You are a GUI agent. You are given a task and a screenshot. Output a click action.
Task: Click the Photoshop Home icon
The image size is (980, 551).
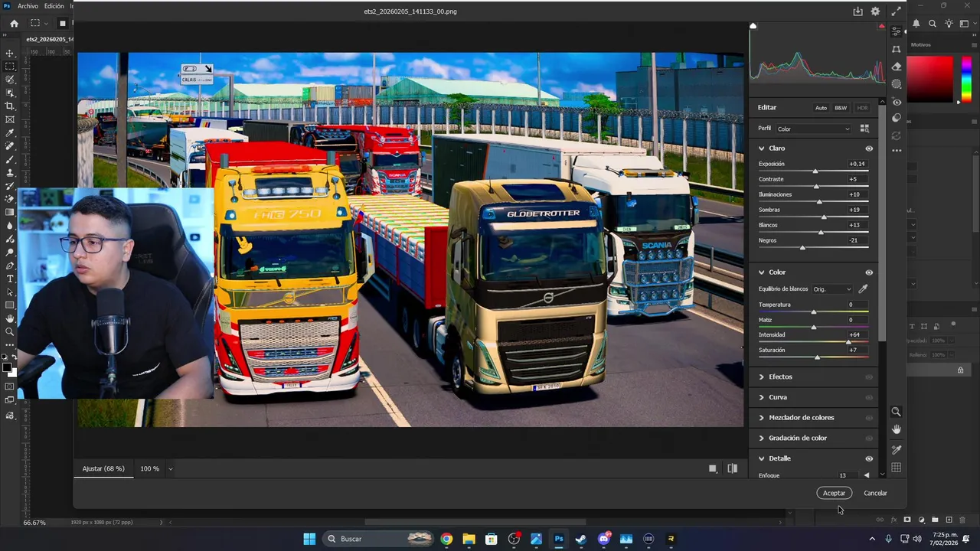tap(14, 23)
